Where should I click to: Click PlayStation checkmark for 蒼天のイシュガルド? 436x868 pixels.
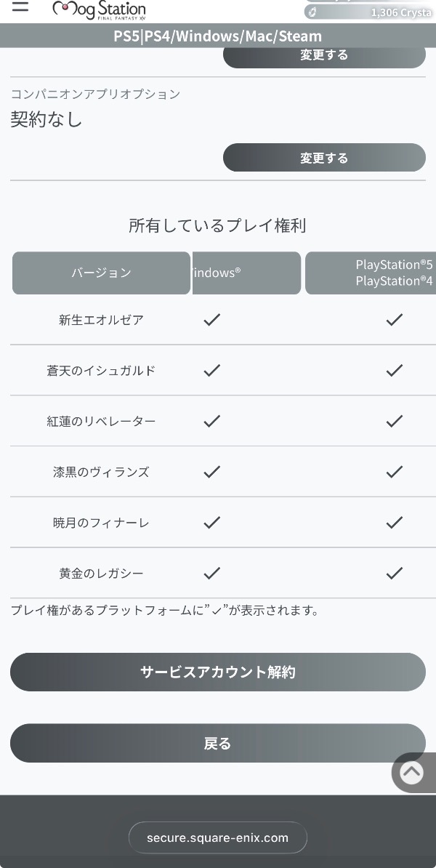[394, 371]
